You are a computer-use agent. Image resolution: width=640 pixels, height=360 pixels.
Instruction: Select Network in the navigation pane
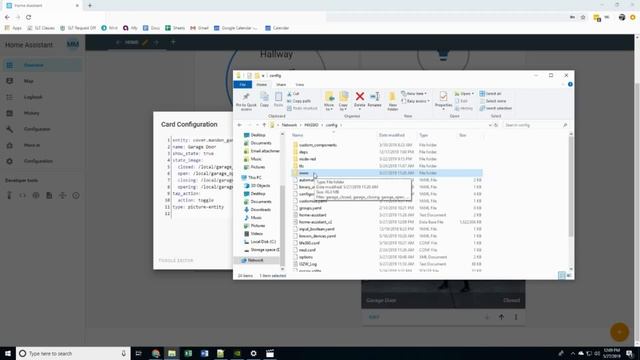click(256, 260)
